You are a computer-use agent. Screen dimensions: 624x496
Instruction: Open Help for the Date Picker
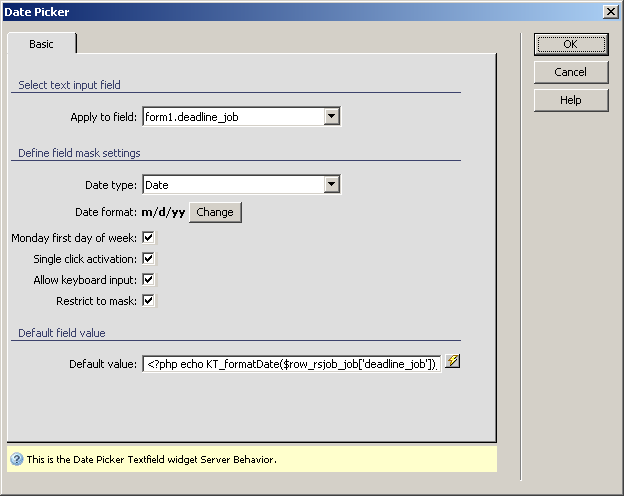[x=570, y=100]
